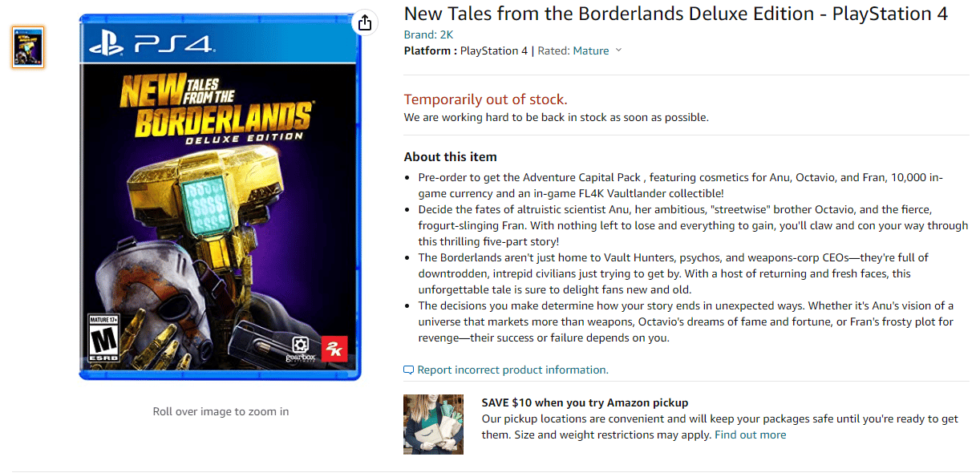This screenshot has width=980, height=473.
Task: Click the Amazon pickup promo photo
Action: 433,424
